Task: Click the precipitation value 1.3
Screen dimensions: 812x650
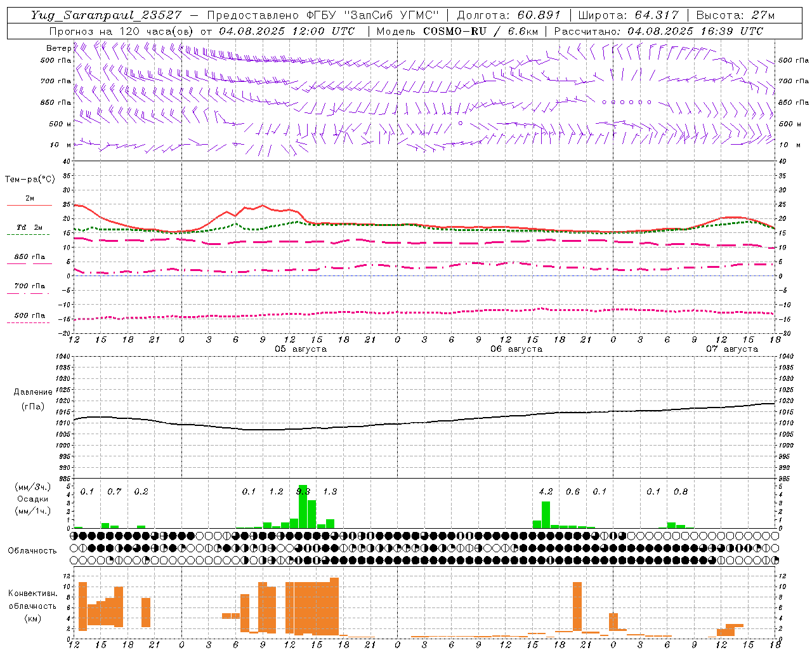Action: pos(330,491)
